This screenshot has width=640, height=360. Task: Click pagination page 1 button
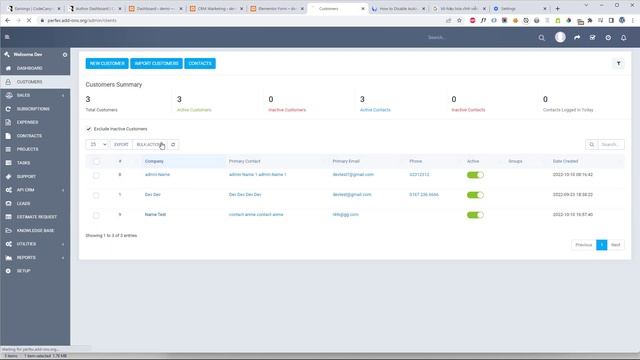(x=602, y=245)
